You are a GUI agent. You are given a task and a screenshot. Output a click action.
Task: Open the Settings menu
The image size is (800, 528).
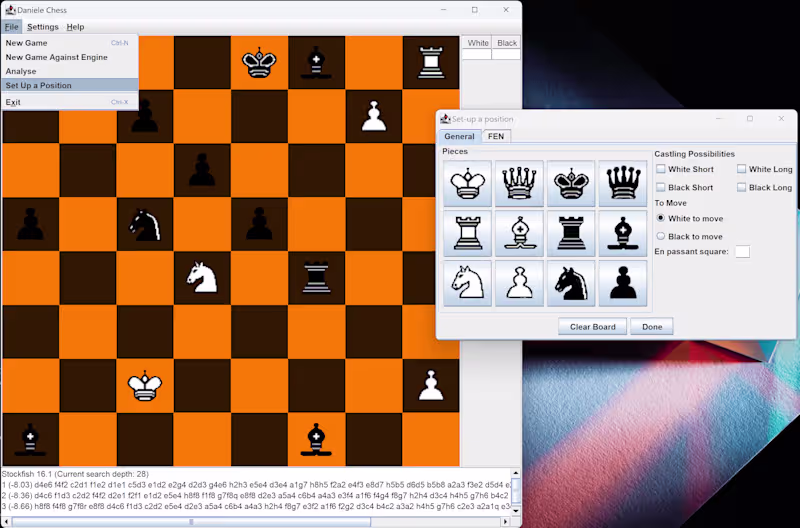coord(43,27)
